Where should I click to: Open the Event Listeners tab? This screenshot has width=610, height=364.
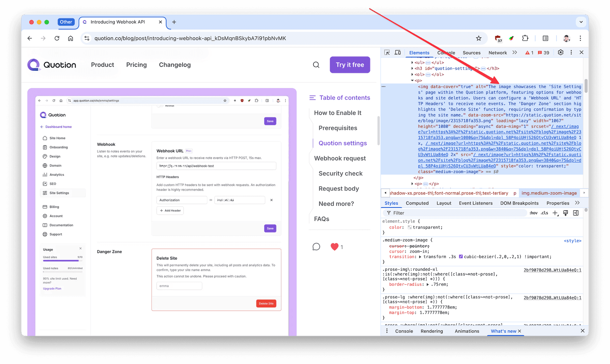[475, 203]
